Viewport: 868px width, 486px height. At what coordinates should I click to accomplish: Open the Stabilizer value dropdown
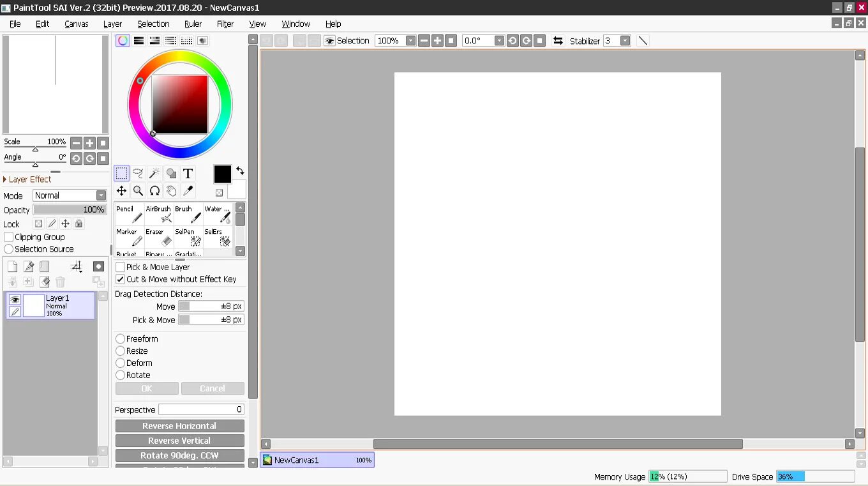pyautogui.click(x=625, y=41)
